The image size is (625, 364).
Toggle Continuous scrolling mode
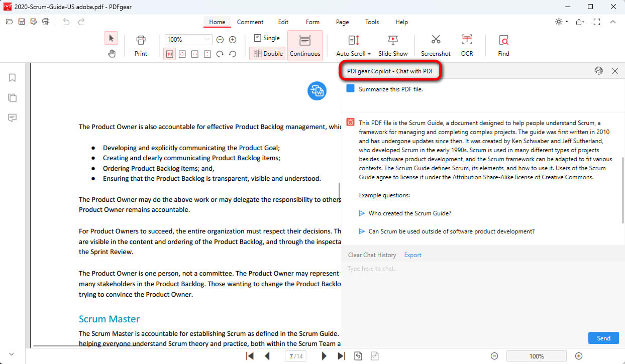305,45
